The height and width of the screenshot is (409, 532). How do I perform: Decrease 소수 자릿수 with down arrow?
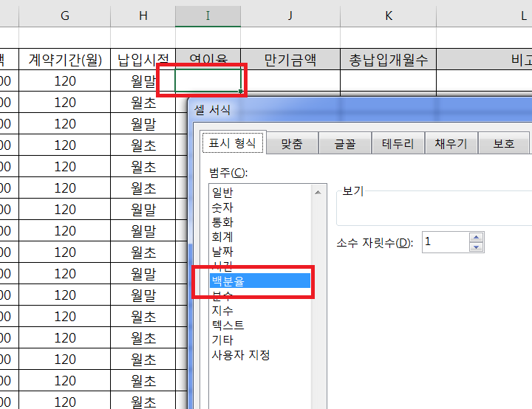point(476,247)
